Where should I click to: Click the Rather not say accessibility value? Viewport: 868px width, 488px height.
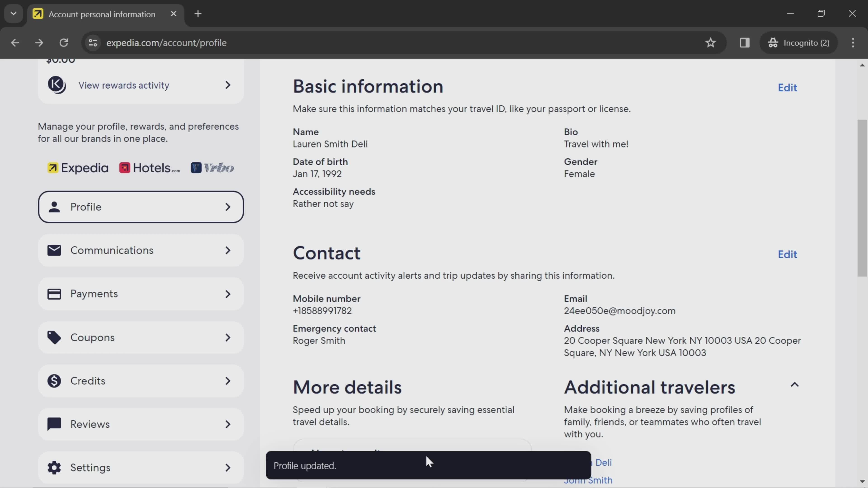[x=323, y=204]
